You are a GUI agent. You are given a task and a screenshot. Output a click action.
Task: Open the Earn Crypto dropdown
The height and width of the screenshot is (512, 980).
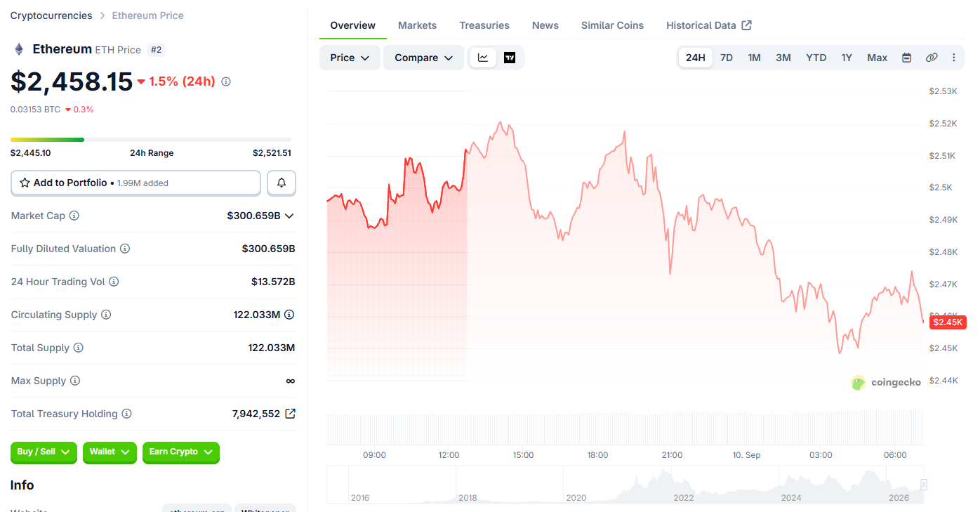coord(181,452)
